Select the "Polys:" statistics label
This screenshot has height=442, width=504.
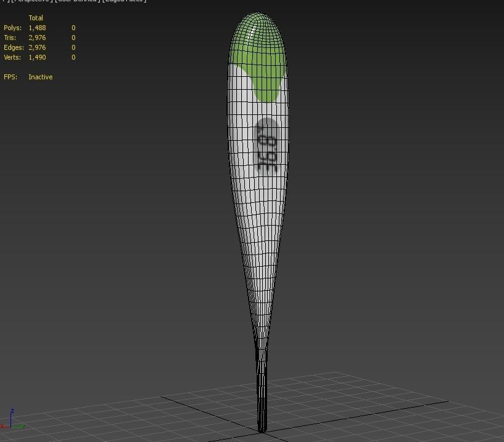point(12,28)
